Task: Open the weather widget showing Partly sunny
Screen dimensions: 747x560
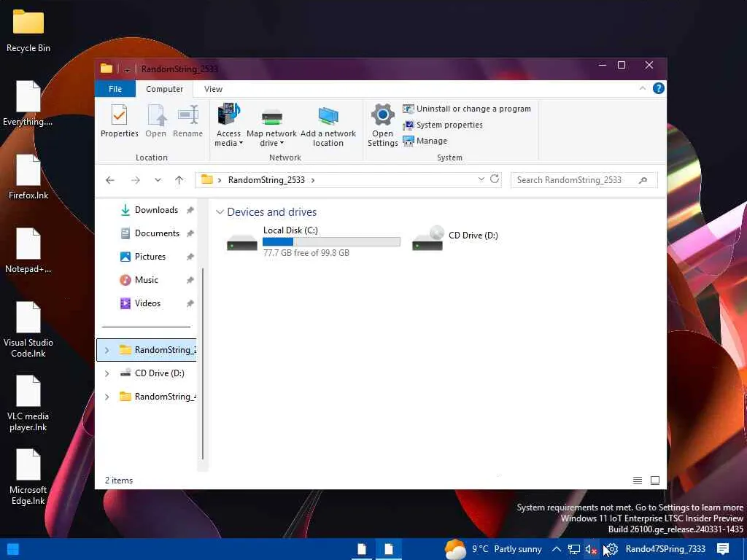Action: coord(494,549)
